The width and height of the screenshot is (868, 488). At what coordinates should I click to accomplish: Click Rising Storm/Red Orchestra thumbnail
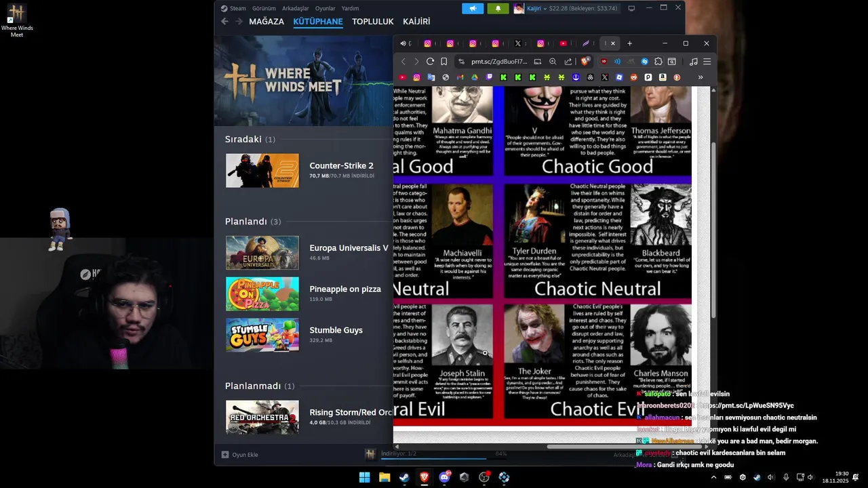[x=262, y=418]
